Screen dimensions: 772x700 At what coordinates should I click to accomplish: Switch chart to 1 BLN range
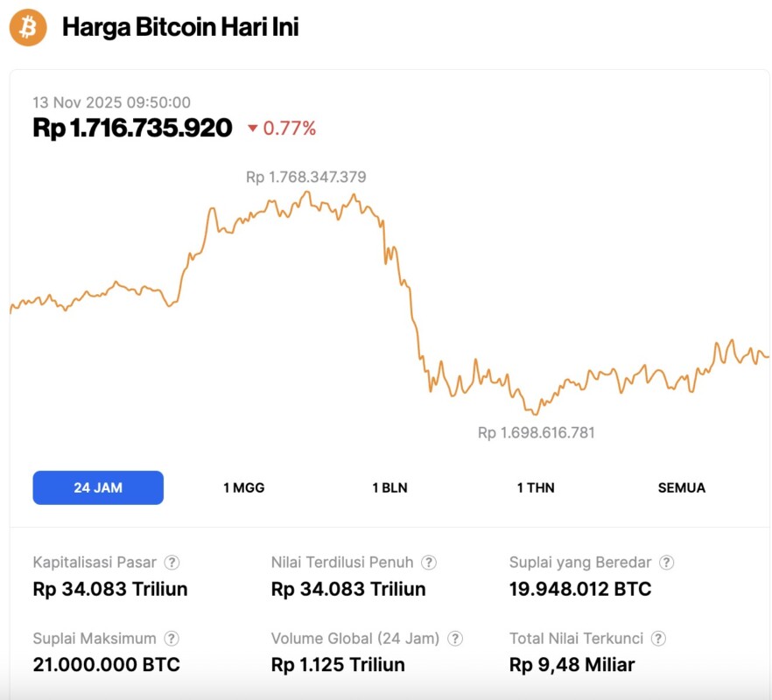coord(390,487)
